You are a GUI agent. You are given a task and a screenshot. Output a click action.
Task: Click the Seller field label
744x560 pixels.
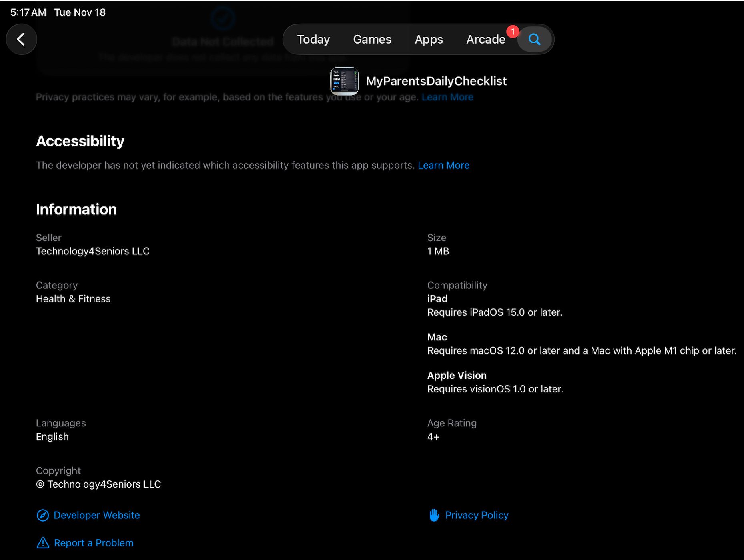point(49,238)
